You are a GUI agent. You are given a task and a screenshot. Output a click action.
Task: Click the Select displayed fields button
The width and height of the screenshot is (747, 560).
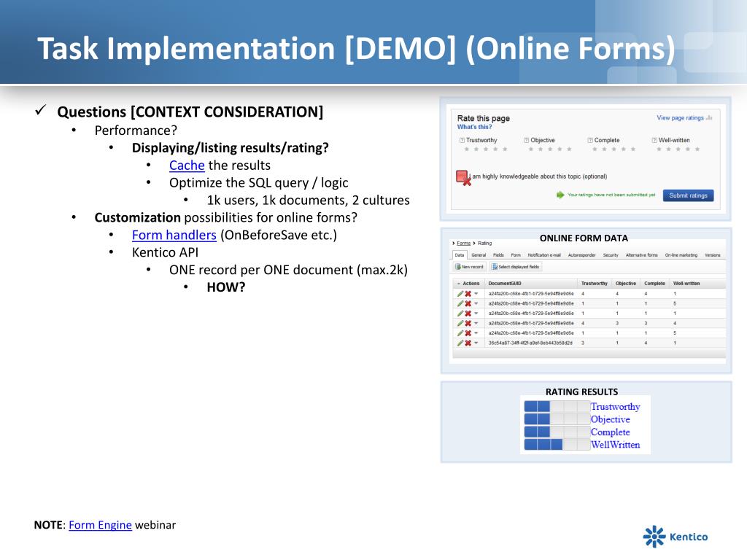tap(516, 267)
